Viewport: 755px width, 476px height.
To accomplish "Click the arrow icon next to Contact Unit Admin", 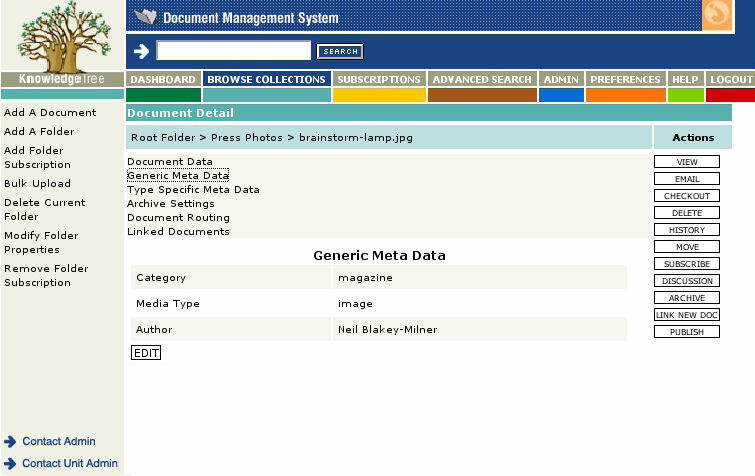I will pyautogui.click(x=10, y=463).
